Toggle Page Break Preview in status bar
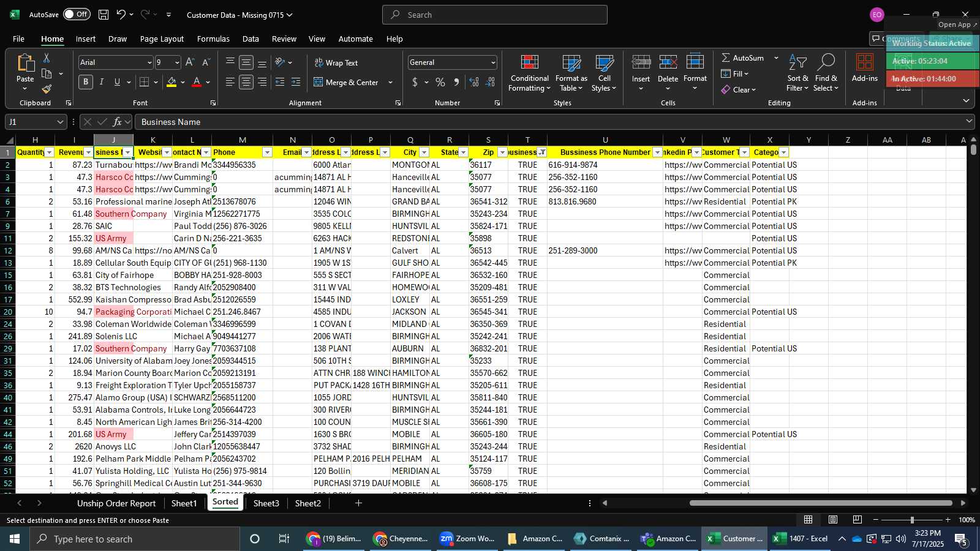Viewport: 980px width, 551px height. coord(858,520)
